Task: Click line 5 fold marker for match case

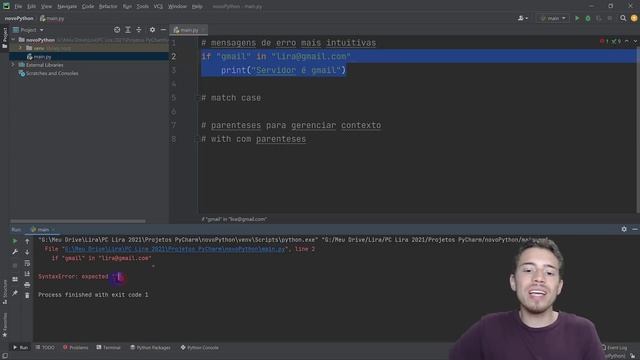Action: click(198, 98)
